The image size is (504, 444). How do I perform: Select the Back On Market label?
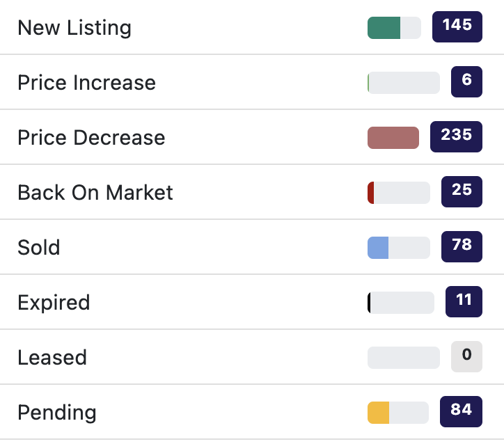point(95,193)
